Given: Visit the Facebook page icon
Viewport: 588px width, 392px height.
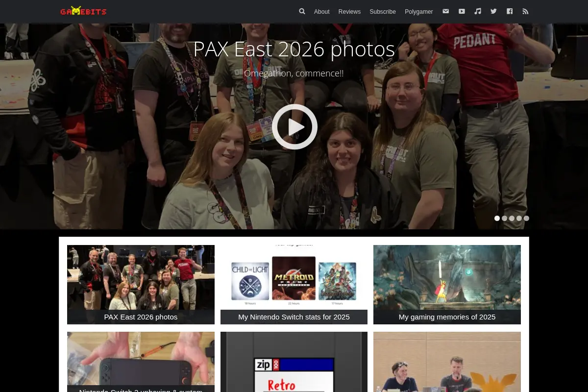Looking at the screenshot, I should [x=510, y=11].
